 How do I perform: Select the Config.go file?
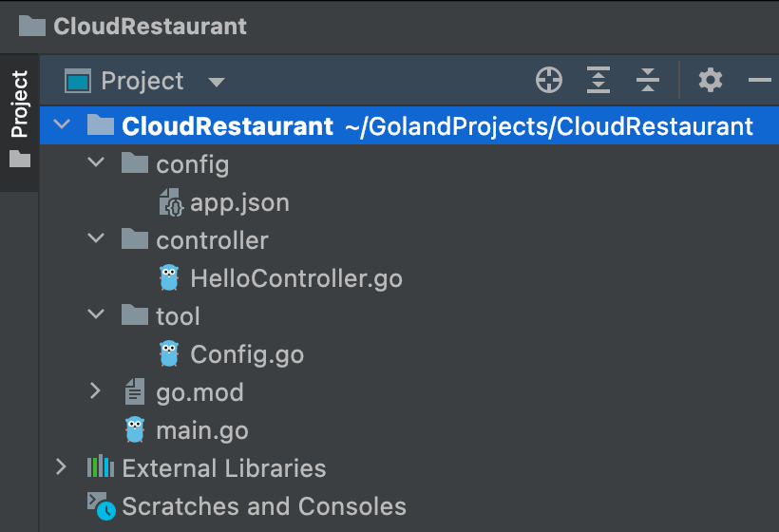point(247,354)
